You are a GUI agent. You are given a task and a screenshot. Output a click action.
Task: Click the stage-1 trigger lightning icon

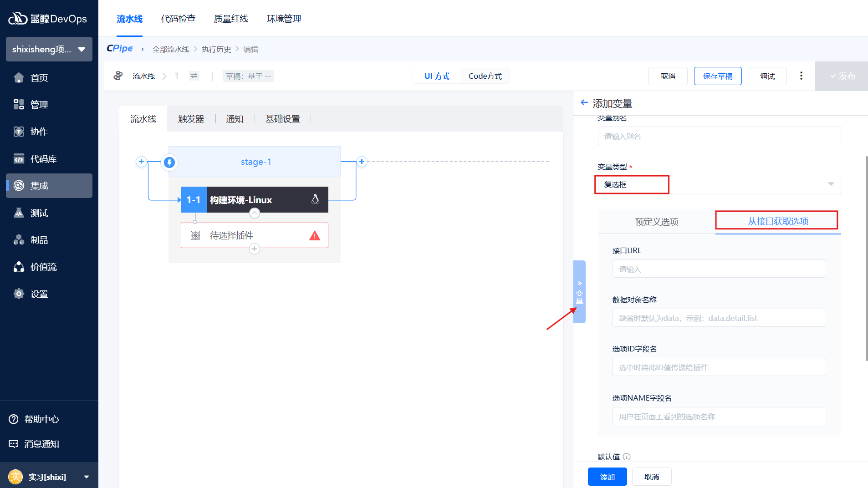[x=169, y=162]
